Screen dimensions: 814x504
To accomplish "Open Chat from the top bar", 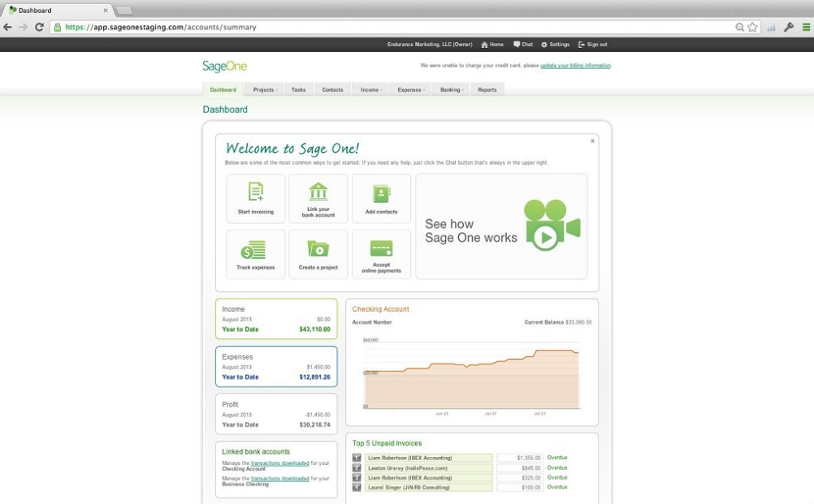I will coord(523,45).
